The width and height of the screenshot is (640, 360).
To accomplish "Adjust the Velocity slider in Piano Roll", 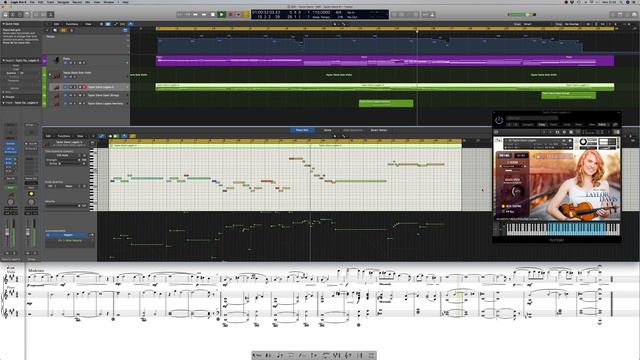I will tap(62, 206).
